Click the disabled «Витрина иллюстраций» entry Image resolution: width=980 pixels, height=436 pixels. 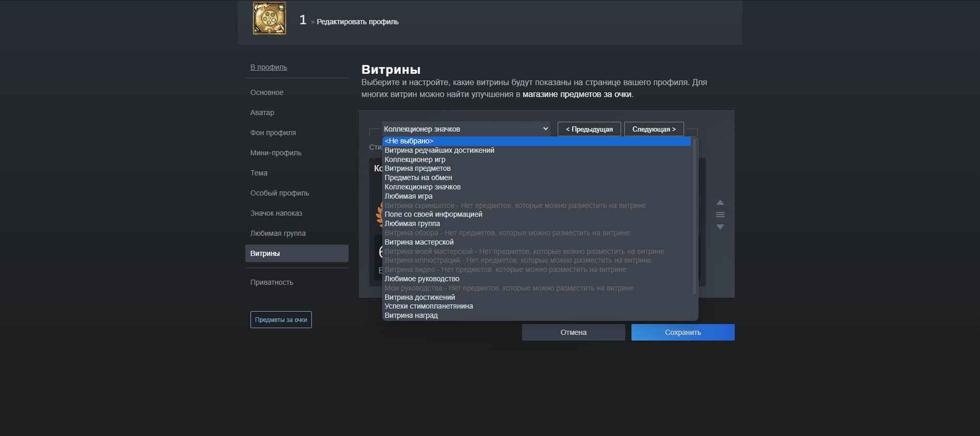536,260
